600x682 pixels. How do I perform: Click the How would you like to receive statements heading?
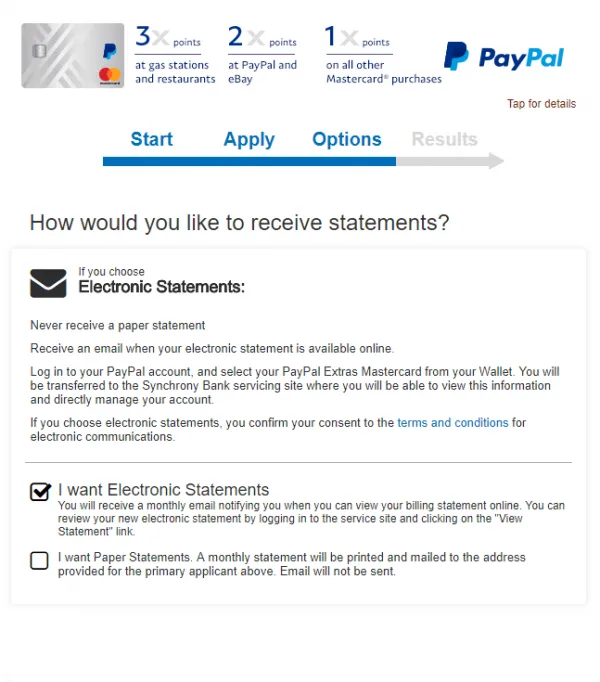point(240,222)
